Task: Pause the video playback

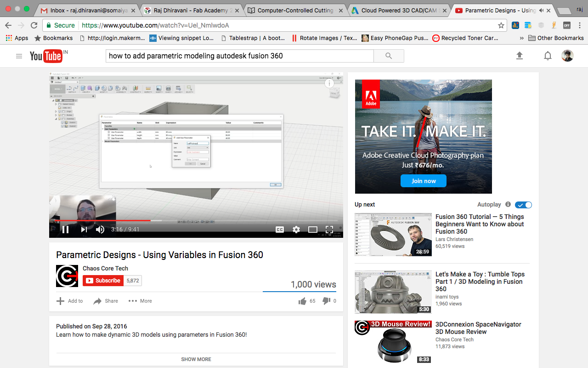Action: tap(65, 230)
